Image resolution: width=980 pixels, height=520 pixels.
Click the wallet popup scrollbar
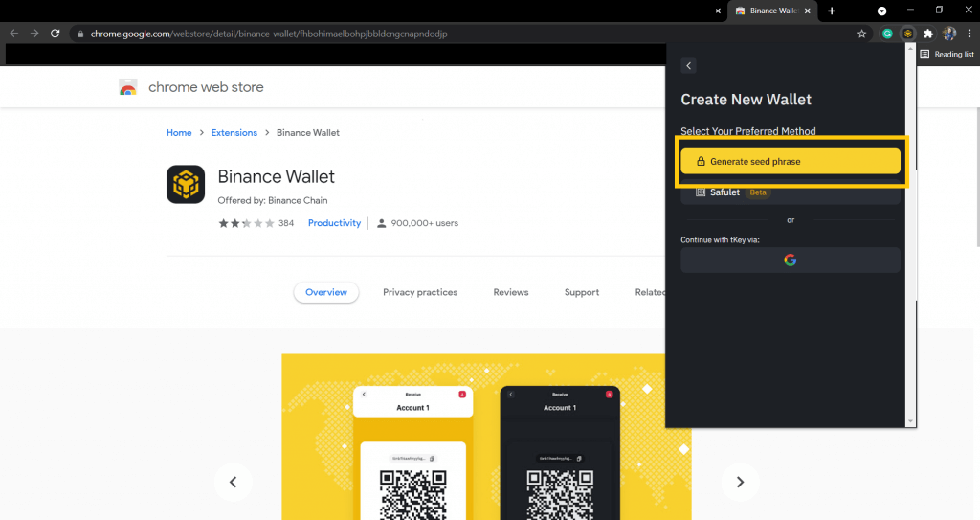(911, 236)
